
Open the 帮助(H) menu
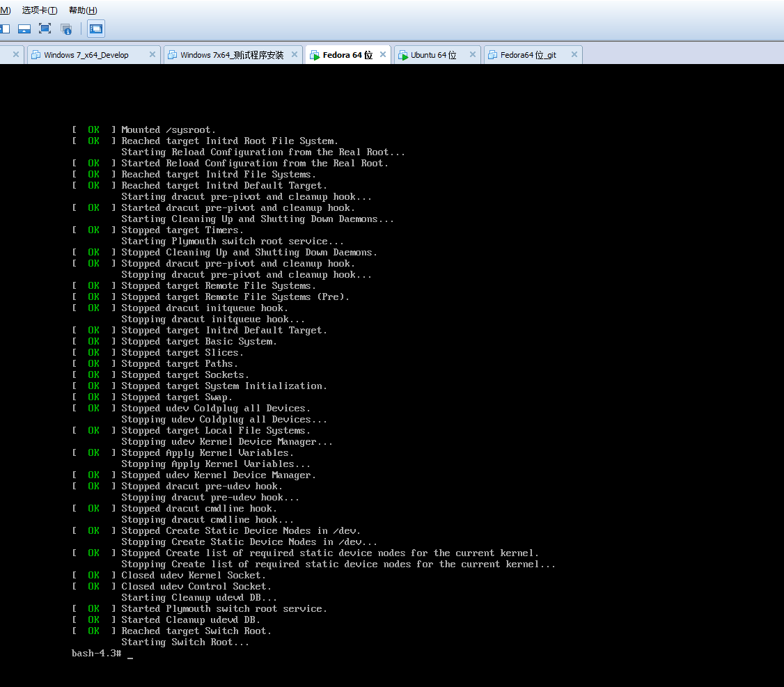(83, 10)
